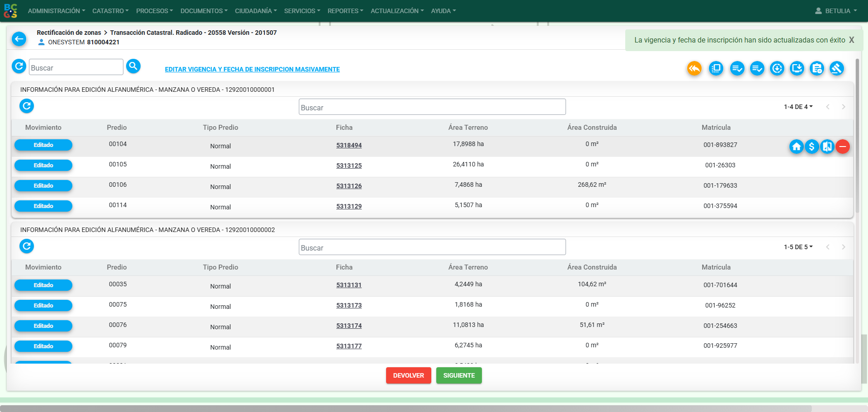Click the orange reply-all arrows icon

(x=694, y=68)
